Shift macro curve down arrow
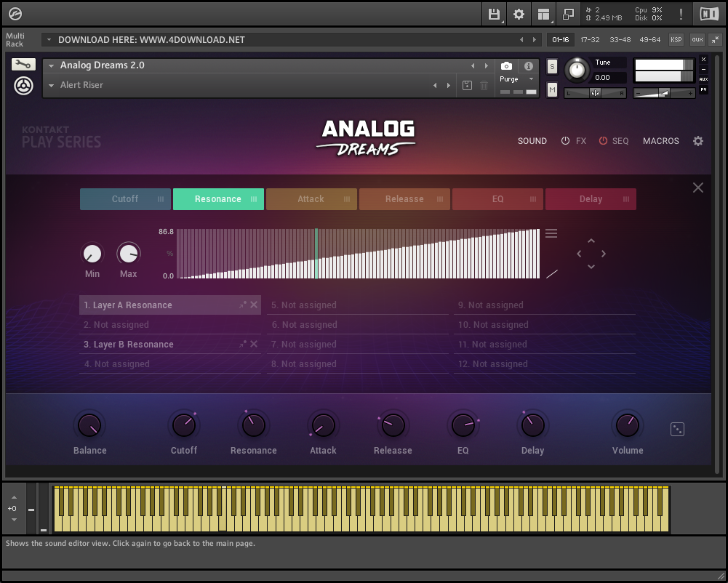 tap(591, 267)
